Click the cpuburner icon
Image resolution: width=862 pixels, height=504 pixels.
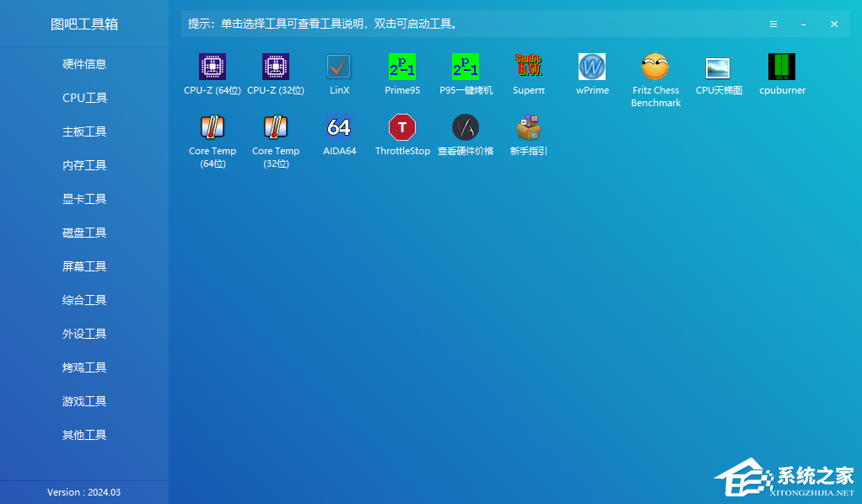click(782, 67)
